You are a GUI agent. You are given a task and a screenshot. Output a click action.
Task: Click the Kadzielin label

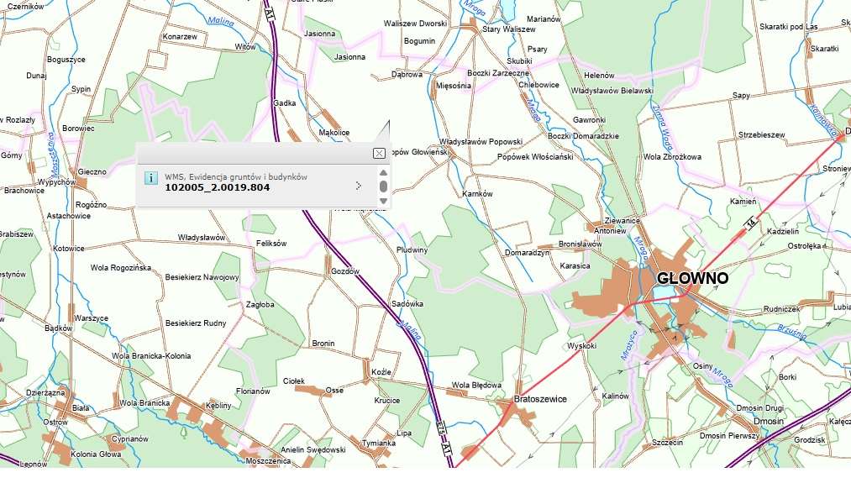click(783, 231)
